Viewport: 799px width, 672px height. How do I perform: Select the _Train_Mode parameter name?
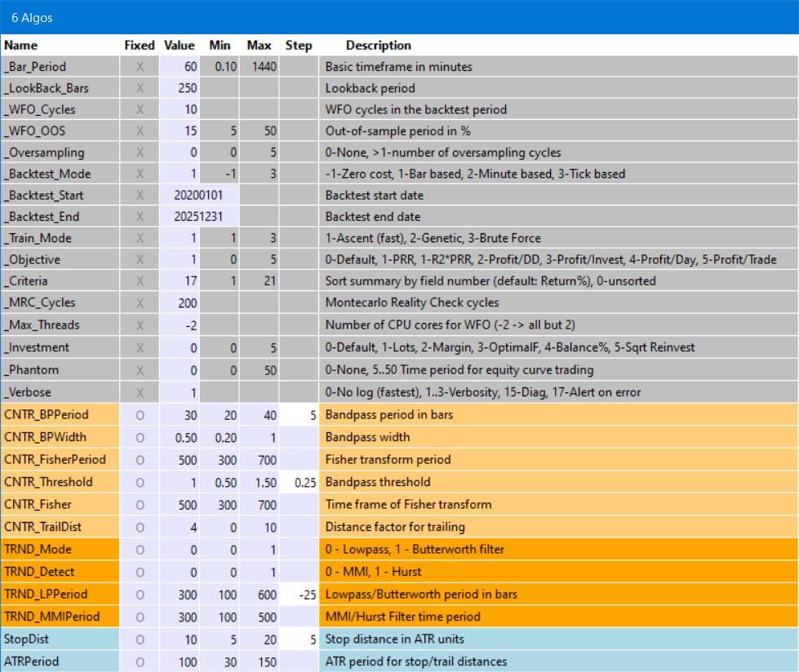[x=38, y=238]
